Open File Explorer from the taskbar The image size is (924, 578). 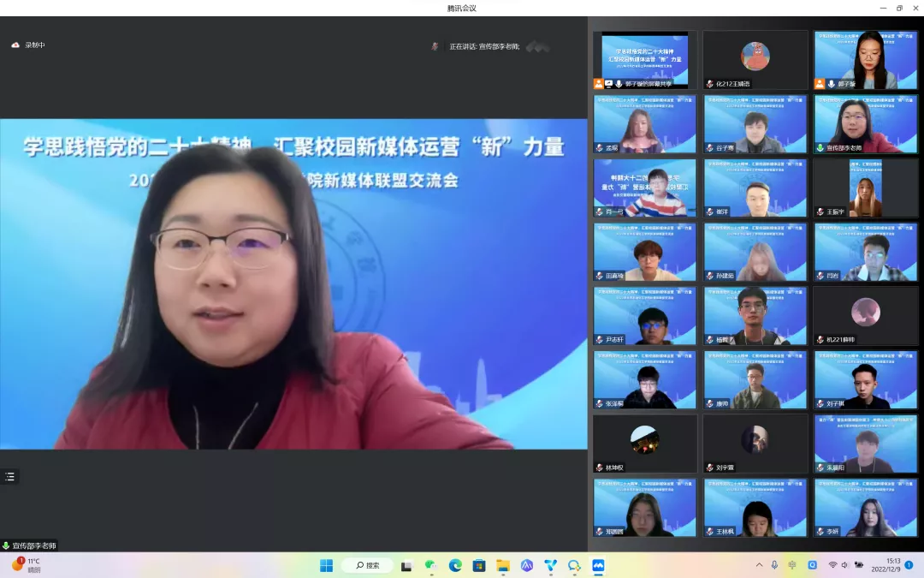click(x=503, y=566)
